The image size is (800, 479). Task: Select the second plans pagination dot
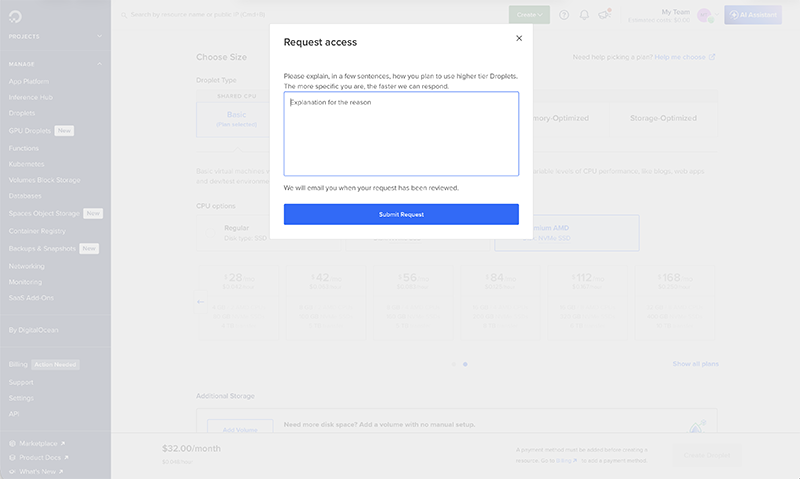465,364
